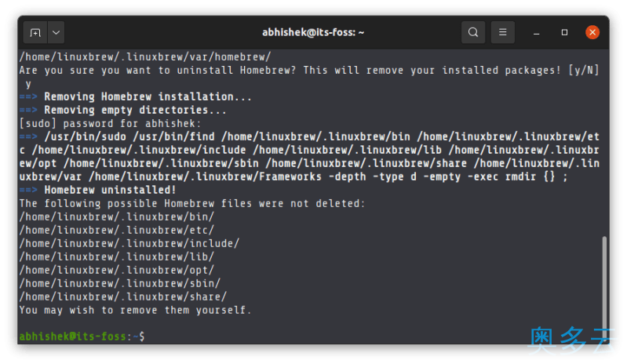The width and height of the screenshot is (627, 364).
Task: Maximize the terminal window
Action: tap(564, 32)
